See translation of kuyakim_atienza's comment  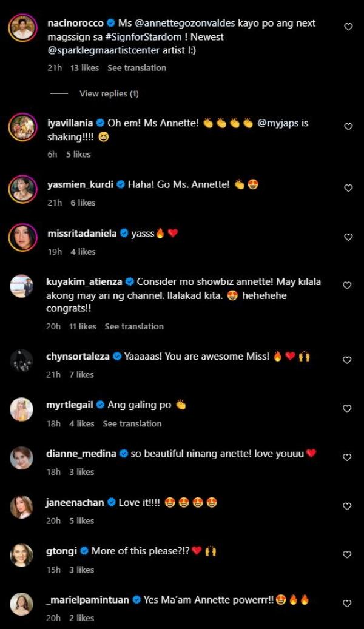[x=134, y=326]
